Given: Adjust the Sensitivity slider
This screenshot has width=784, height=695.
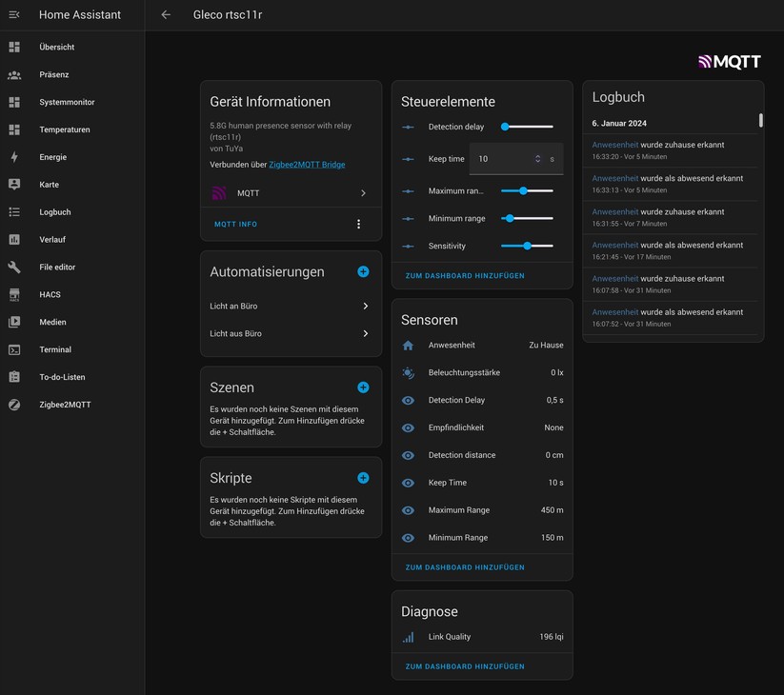Looking at the screenshot, I should click(527, 246).
